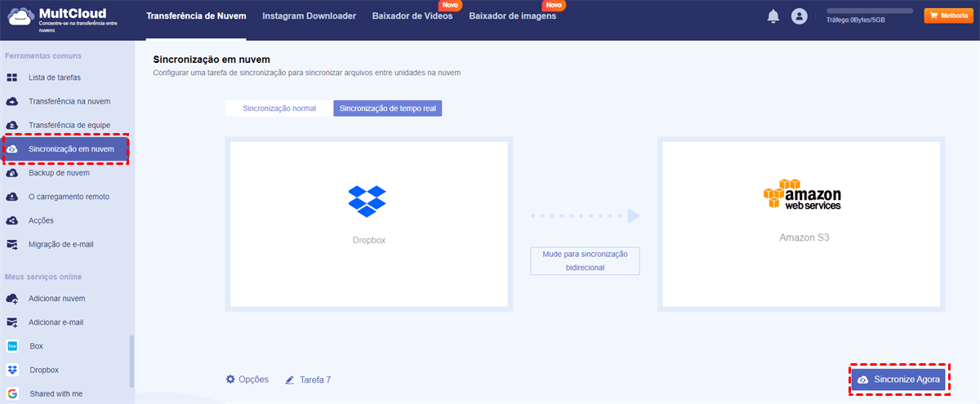The height and width of the screenshot is (404, 980).
Task: Click the Lista de tarefas grid icon
Action: coord(12,78)
